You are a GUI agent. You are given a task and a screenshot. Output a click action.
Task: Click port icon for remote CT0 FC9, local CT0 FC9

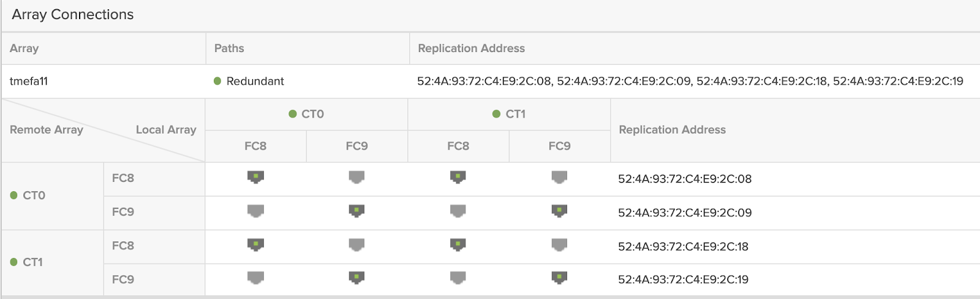(x=356, y=211)
